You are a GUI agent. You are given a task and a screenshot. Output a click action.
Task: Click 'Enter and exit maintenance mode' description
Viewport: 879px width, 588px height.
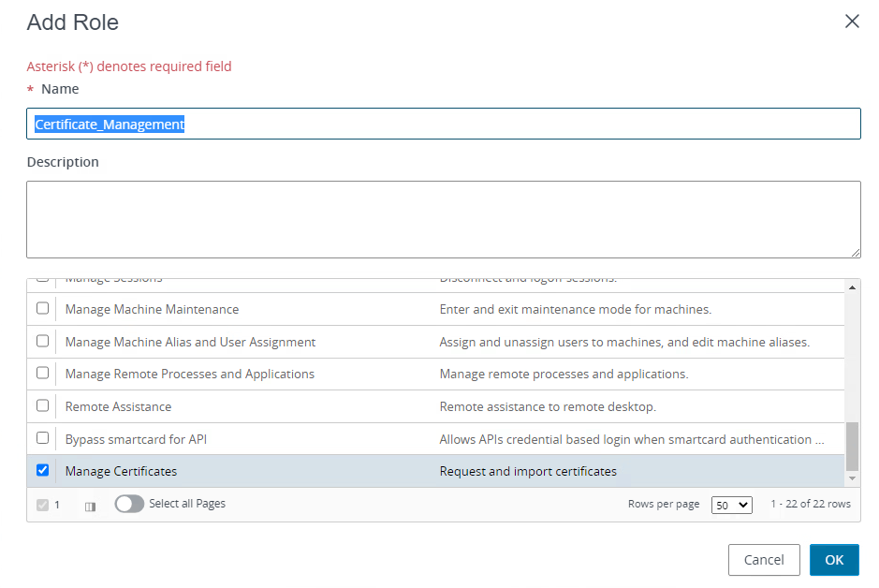pyautogui.click(x=576, y=309)
